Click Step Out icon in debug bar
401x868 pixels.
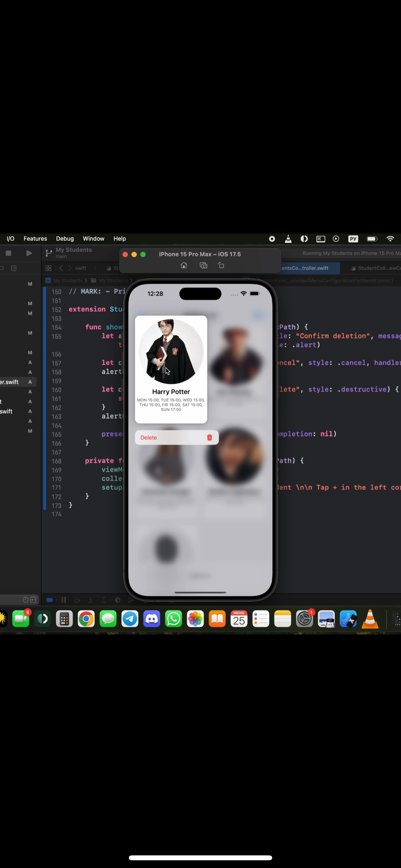click(x=104, y=600)
